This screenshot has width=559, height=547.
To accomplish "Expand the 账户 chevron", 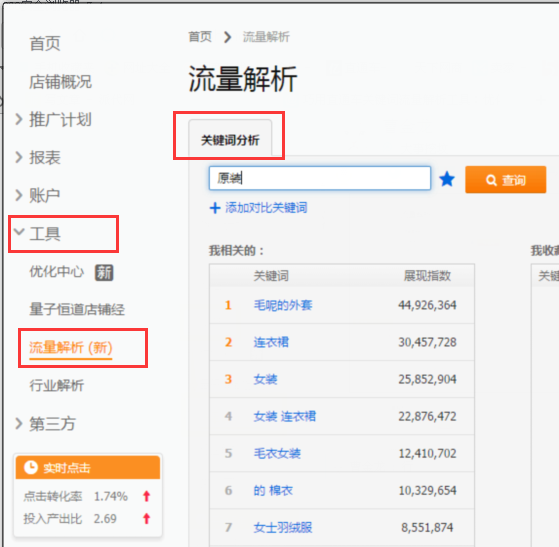I will pyautogui.click(x=19, y=195).
